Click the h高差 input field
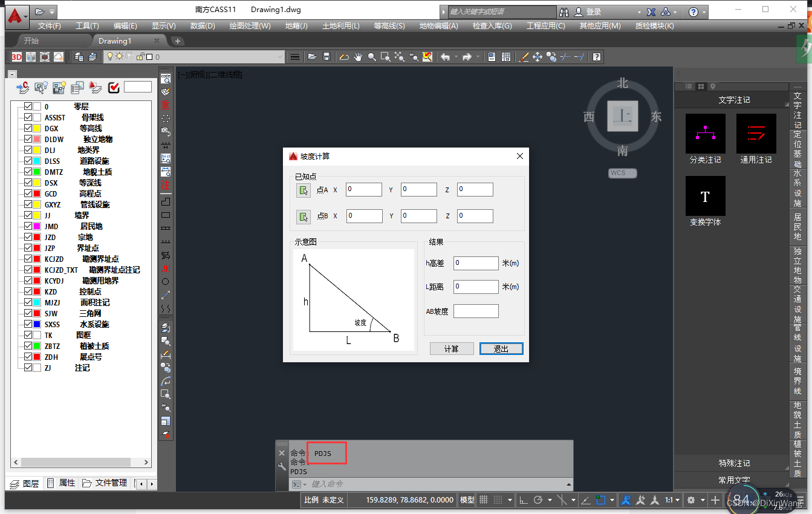Screen dimensions: 812x514 pos(475,263)
